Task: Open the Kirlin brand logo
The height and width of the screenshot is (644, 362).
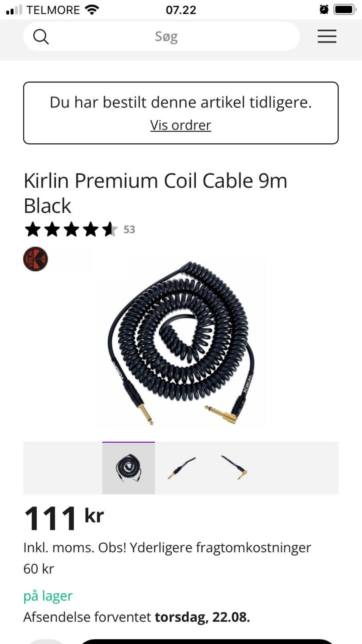Action: click(x=35, y=259)
